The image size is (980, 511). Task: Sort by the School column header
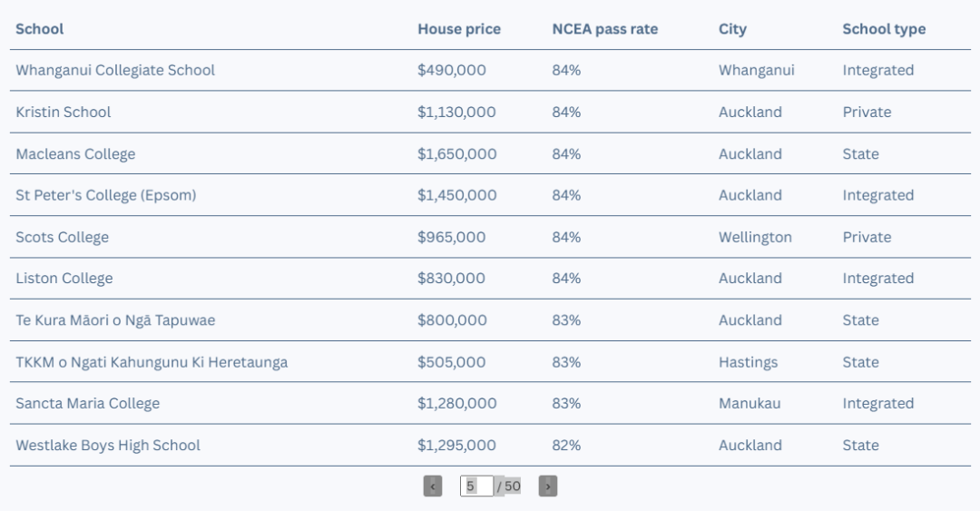click(x=39, y=29)
